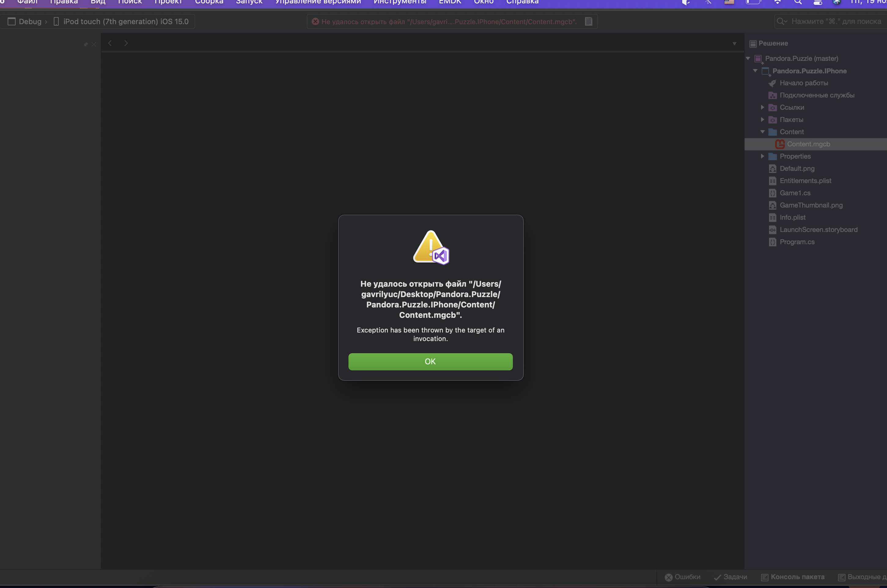Navigate forward with right arrow icon
This screenshot has height=588, width=887.
pos(126,43)
